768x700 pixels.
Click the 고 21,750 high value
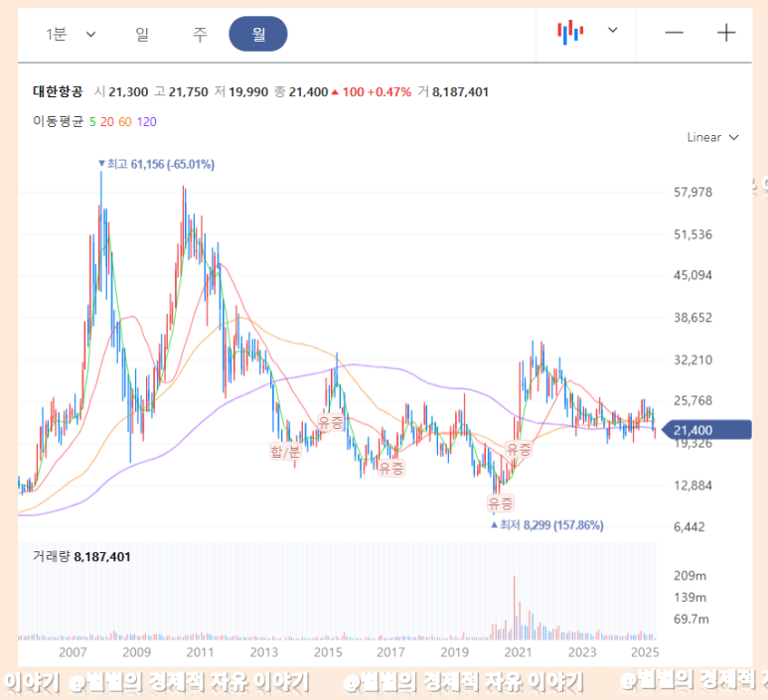pyautogui.click(x=181, y=92)
